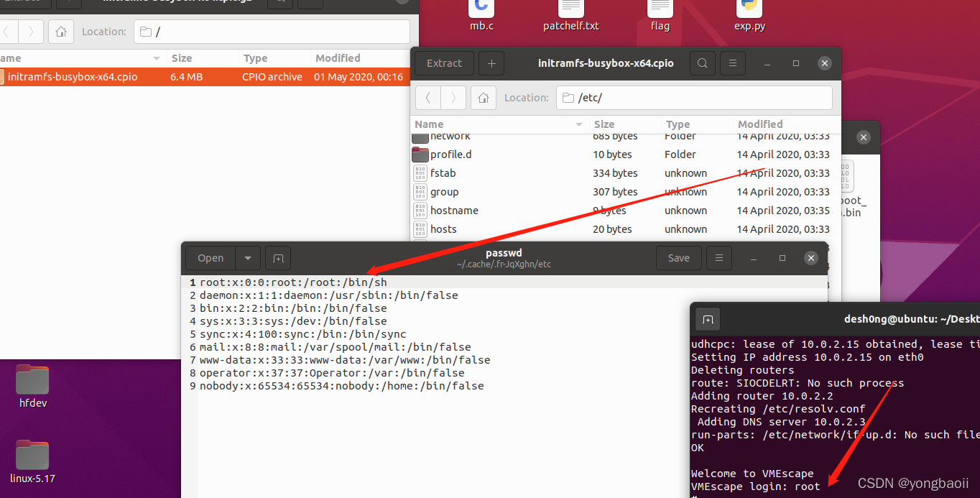This screenshot has width=980, height=498.
Task: Open search in the initramfs archive window
Action: tap(702, 63)
